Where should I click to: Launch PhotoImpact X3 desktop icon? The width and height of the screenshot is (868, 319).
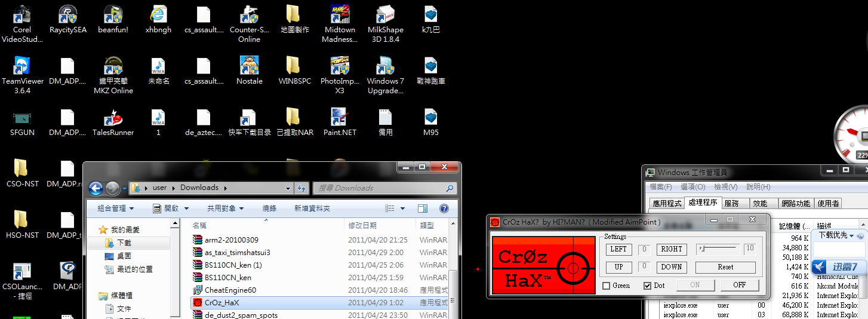340,75
